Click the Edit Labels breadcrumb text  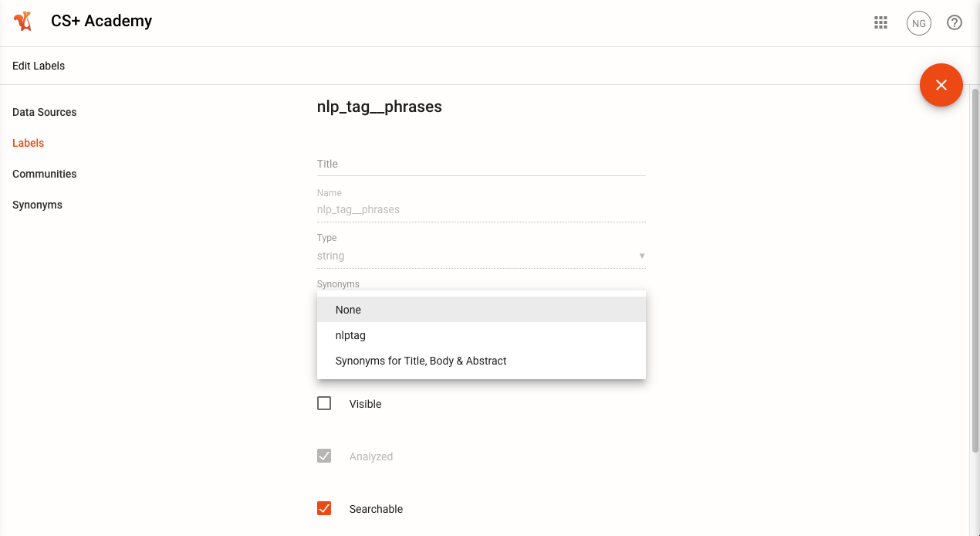click(x=39, y=66)
